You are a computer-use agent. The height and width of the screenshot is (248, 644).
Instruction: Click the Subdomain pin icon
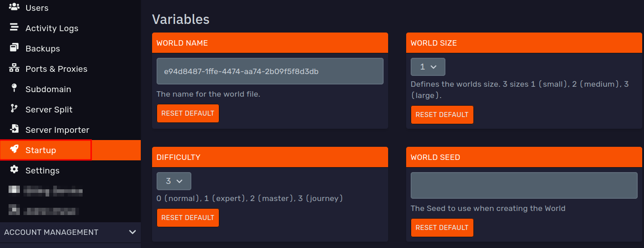(x=14, y=89)
